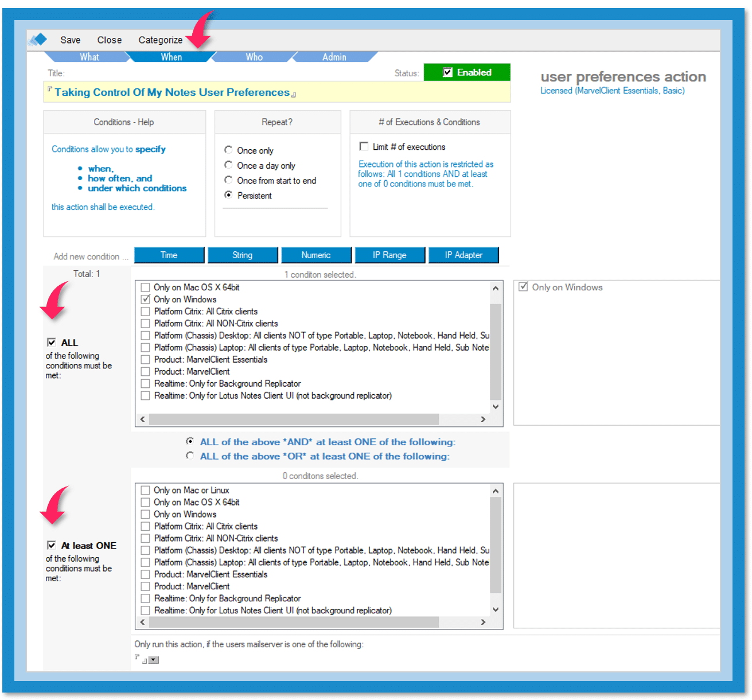The height and width of the screenshot is (700, 752).
Task: Uncheck Only on Windows in upper list
Action: 146,300
